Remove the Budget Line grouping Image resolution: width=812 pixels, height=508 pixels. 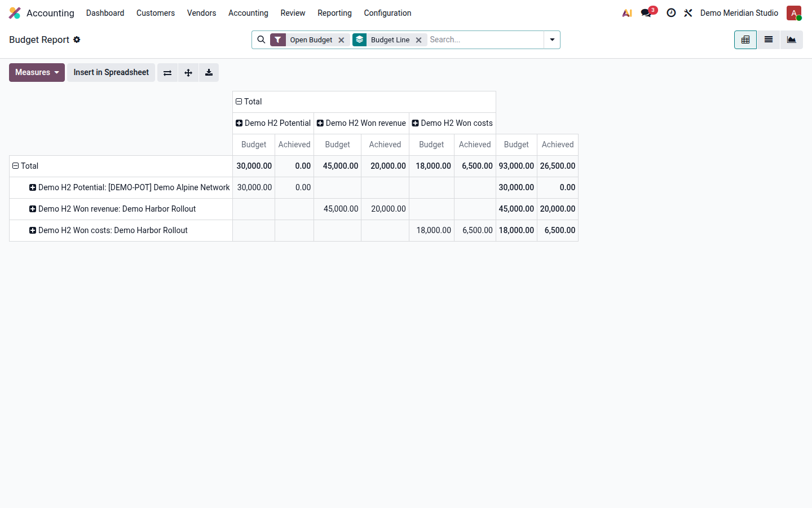[418, 40]
